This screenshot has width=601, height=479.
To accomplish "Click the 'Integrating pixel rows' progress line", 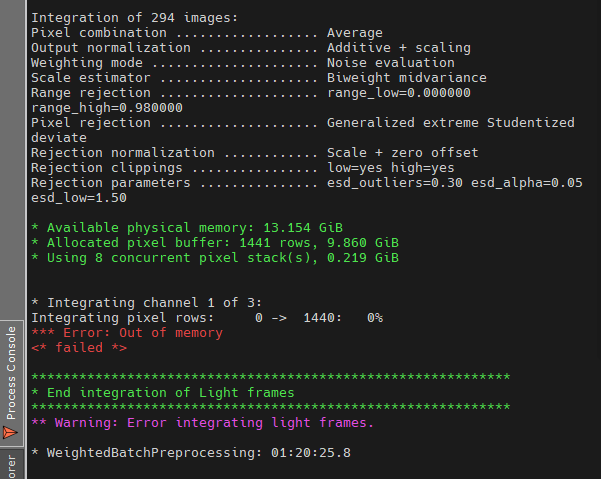I will (x=207, y=318).
